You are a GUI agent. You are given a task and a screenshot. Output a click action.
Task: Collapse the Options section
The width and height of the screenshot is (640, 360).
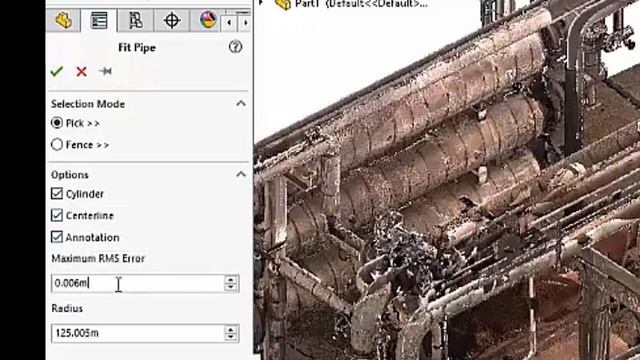[x=241, y=174]
